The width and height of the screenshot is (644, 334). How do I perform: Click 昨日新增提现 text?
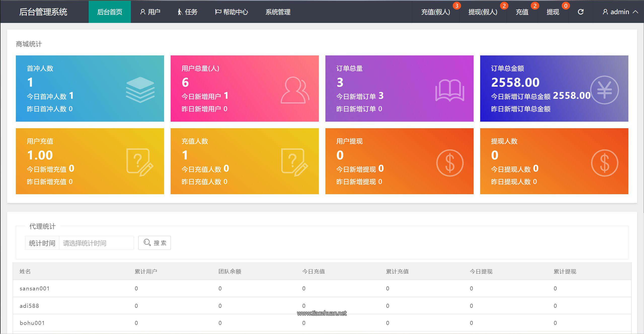[x=356, y=182]
